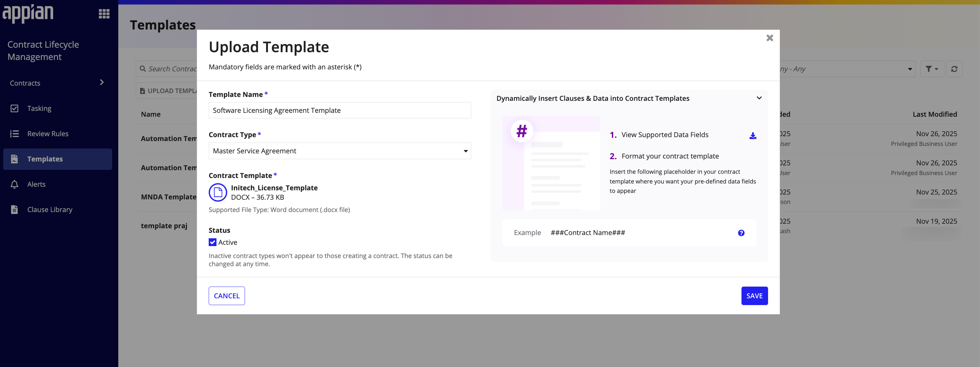The width and height of the screenshot is (980, 367).
Task: Click the Contract Lifecycle Management title
Action: tap(43, 51)
